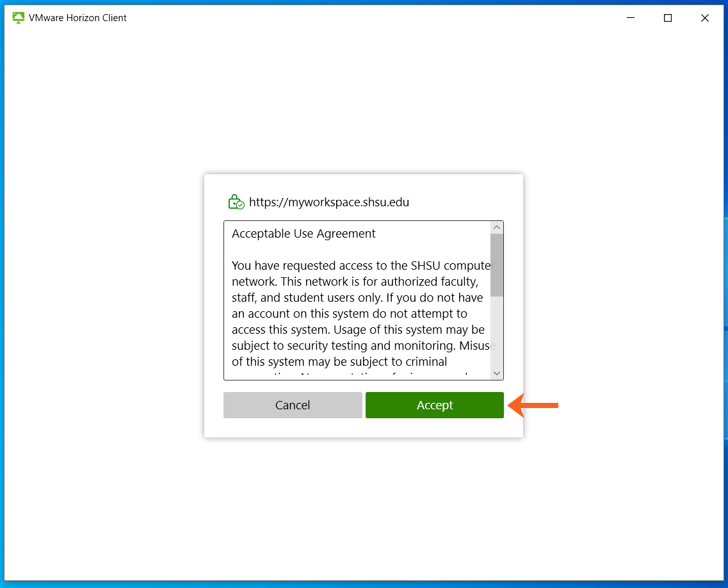The width and height of the screenshot is (728, 588).
Task: Click the Acceptable Use Agreement heading
Action: tap(303, 234)
